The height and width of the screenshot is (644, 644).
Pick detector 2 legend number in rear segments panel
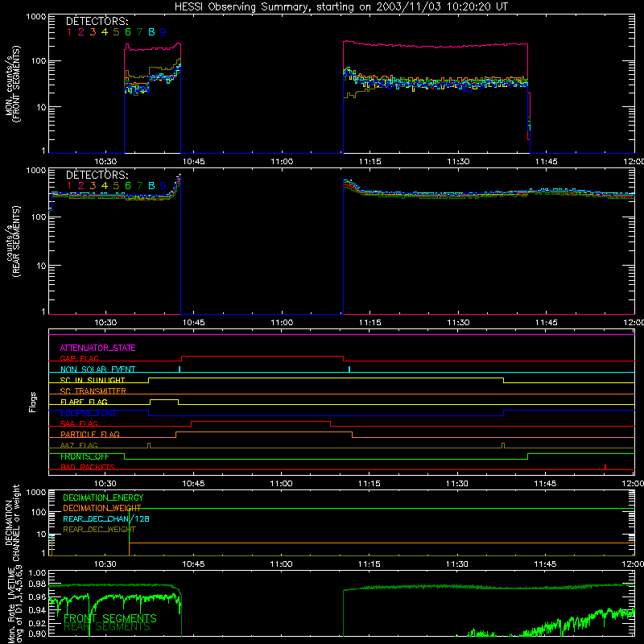(x=81, y=186)
